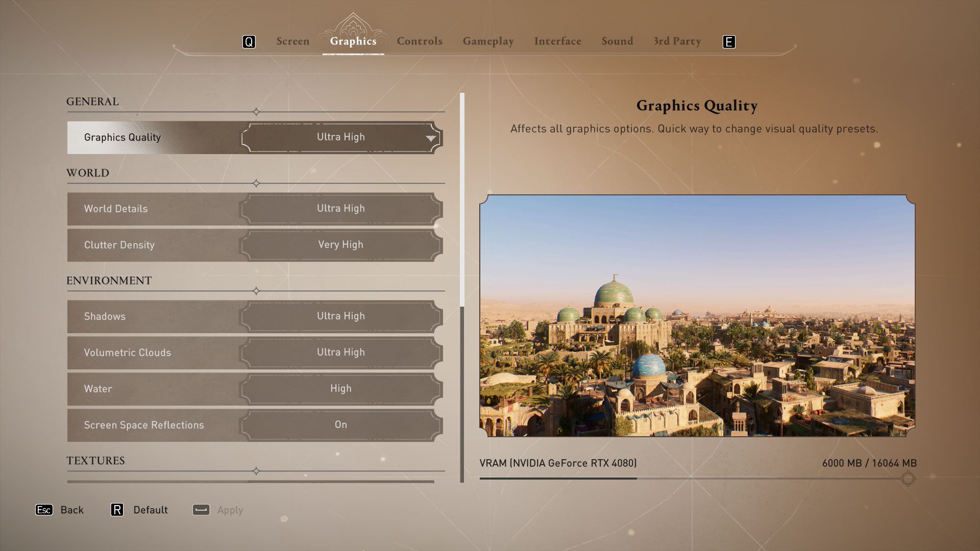Viewport: 980px width, 551px height.
Task: Click the TEXTURES section heading
Action: [x=95, y=461]
